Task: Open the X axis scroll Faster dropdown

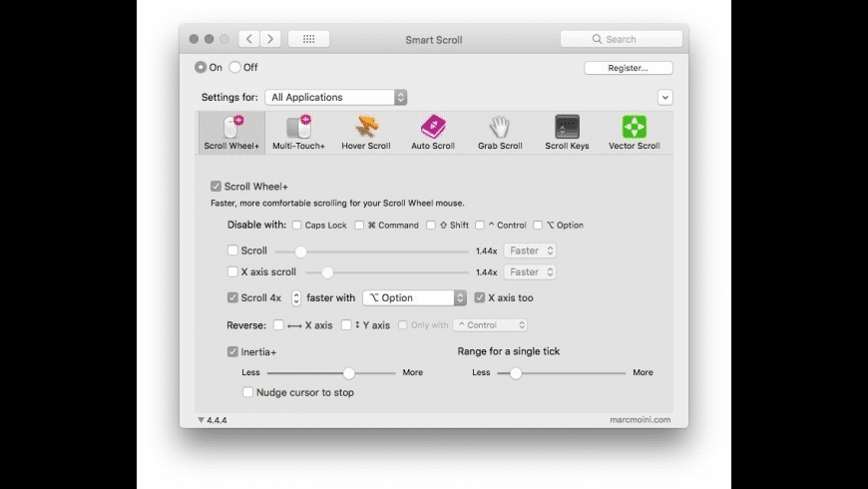Action: [530, 271]
